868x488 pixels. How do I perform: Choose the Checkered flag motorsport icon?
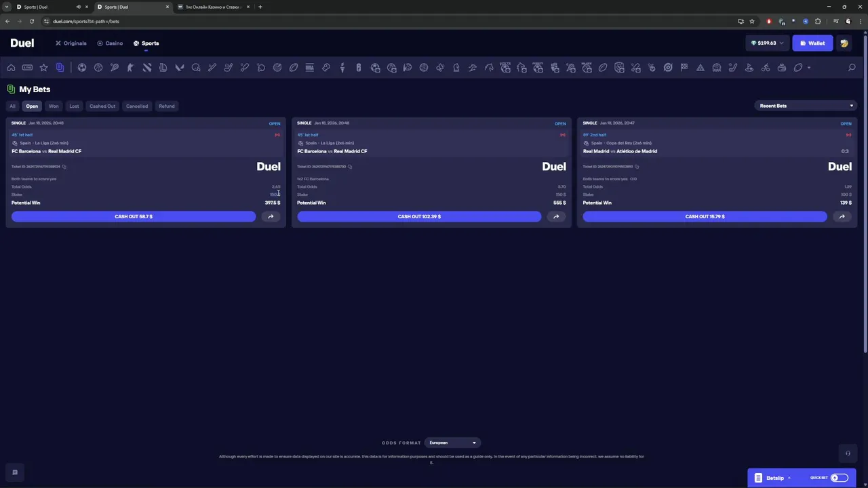684,68
